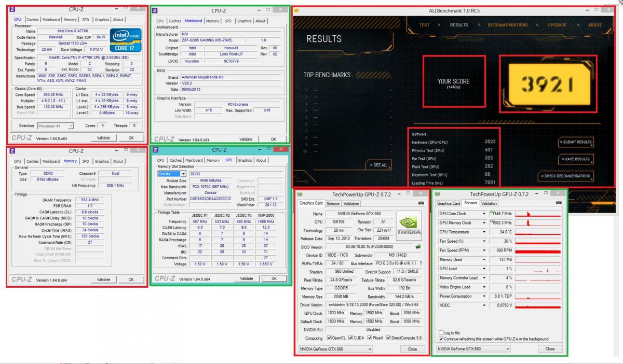623x364 pixels.
Task: Click the NVIDIA logo in GPU-Z
Action: coord(409,226)
